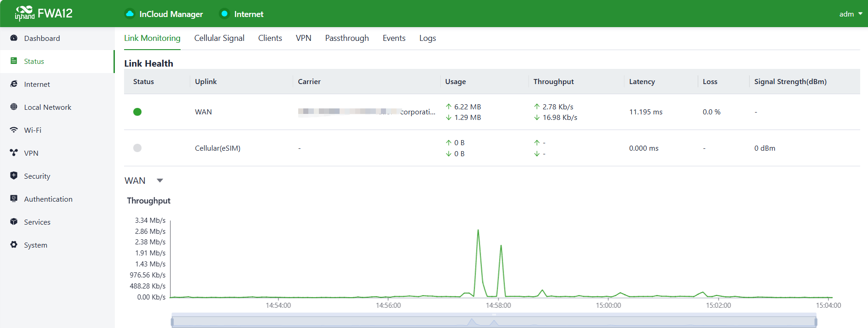Image resolution: width=868 pixels, height=328 pixels.
Task: Click the Security shield icon in sidebar
Action: coord(14,176)
